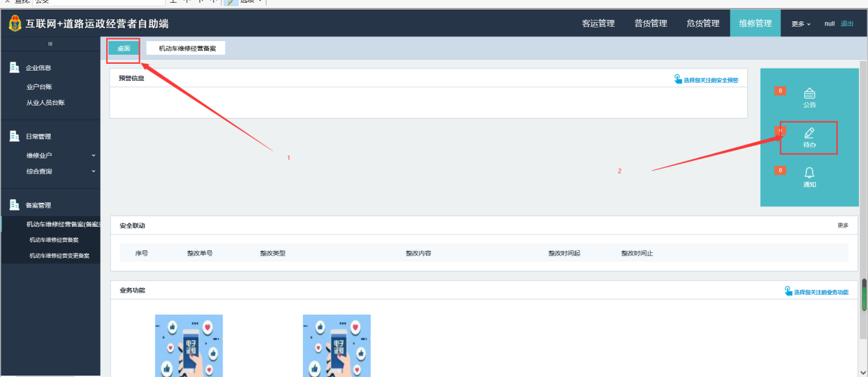The image size is (868, 377).
Task: Click the 退出 logout link
Action: point(847,24)
